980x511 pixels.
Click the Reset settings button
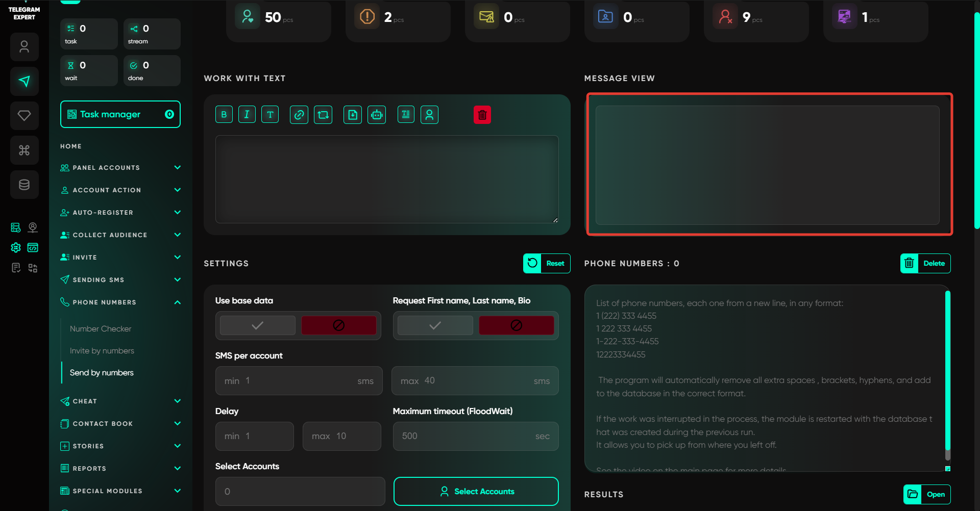click(547, 264)
